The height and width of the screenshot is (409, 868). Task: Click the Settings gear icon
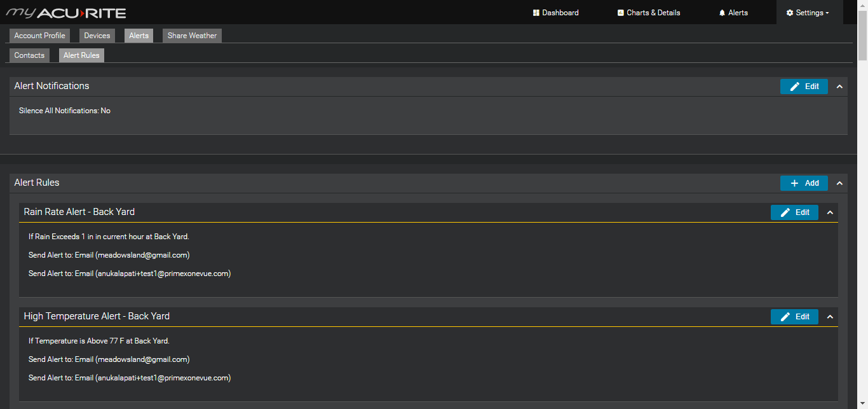(x=790, y=12)
